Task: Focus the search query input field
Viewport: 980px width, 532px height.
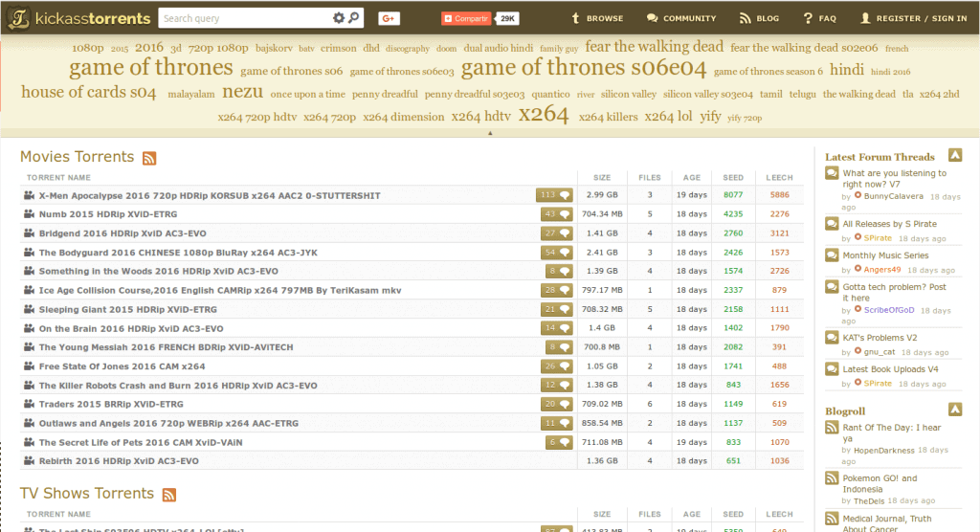Action: pos(244,18)
